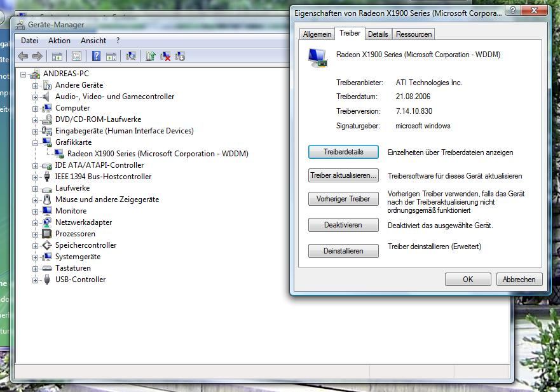The height and width of the screenshot is (392, 560).
Task: Click the Deaktivieren button
Action: [343, 225]
